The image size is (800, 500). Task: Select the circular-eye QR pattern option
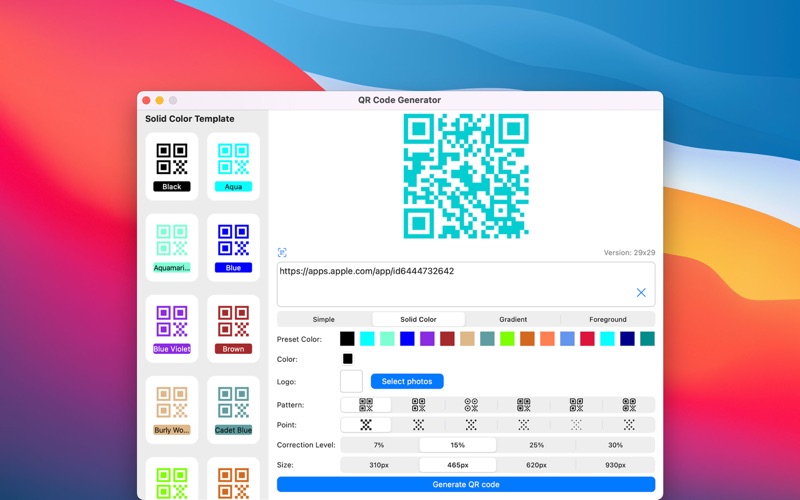471,405
